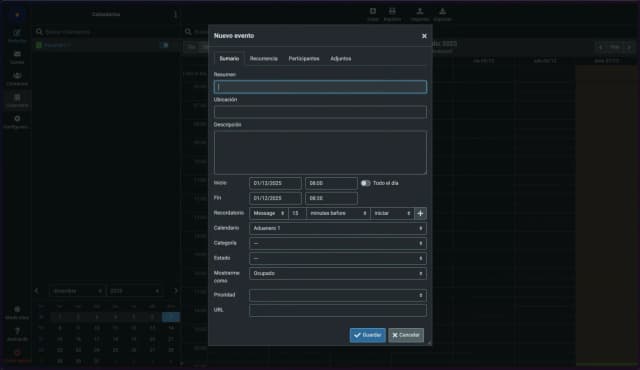Open the mini calendar year dropdown
This screenshot has width=640, height=370.
tap(134, 291)
